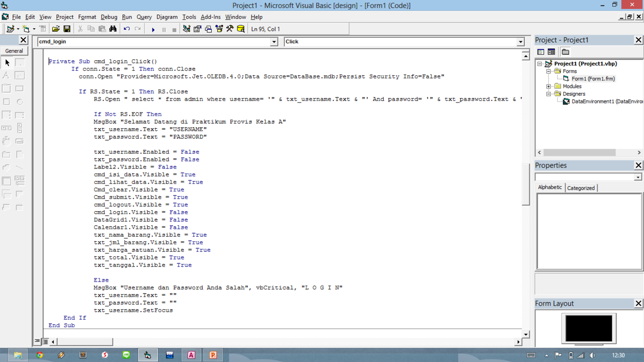Image resolution: width=644 pixels, height=362 pixels.
Task: Click the General tab in Toolbox
Action: click(x=14, y=51)
